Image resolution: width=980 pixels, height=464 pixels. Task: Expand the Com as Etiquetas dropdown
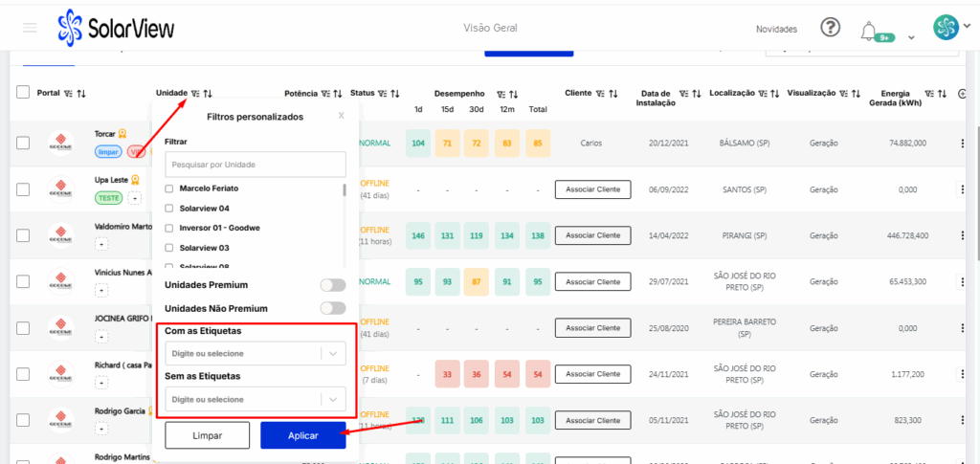point(332,353)
